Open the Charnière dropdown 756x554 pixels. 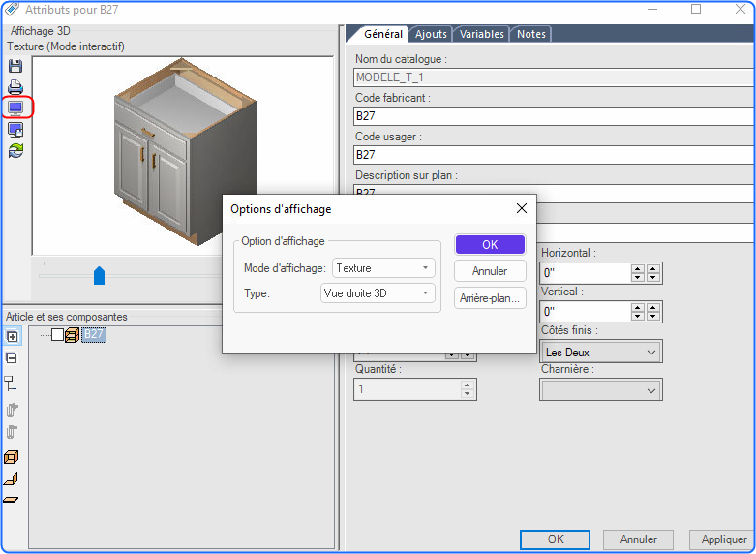(x=600, y=390)
